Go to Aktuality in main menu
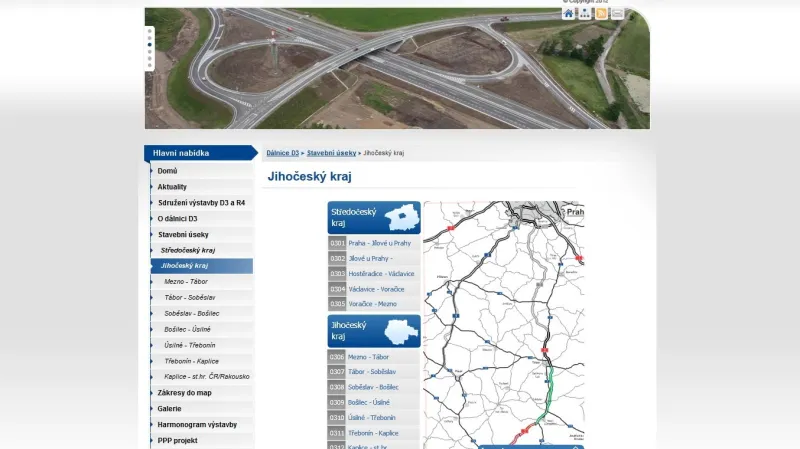 pos(172,187)
